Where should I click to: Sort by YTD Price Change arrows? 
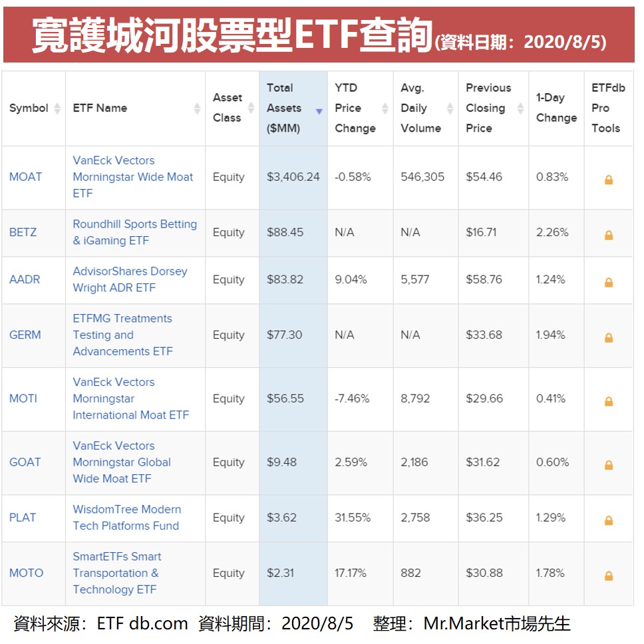(385, 108)
